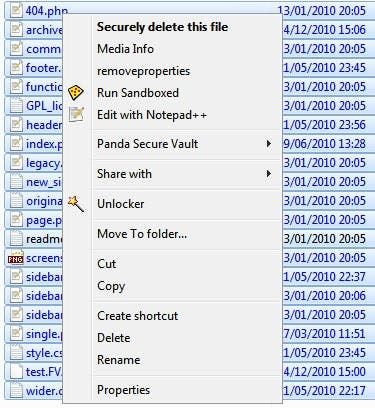The width and height of the screenshot is (375, 408).
Task: Click the Unlocker magic wand icon
Action: coord(76,204)
